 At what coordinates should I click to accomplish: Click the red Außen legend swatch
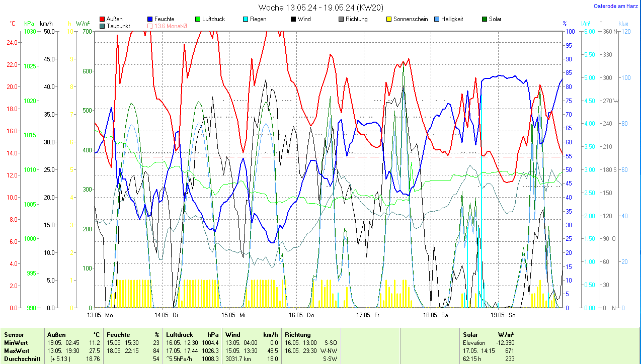tap(103, 19)
